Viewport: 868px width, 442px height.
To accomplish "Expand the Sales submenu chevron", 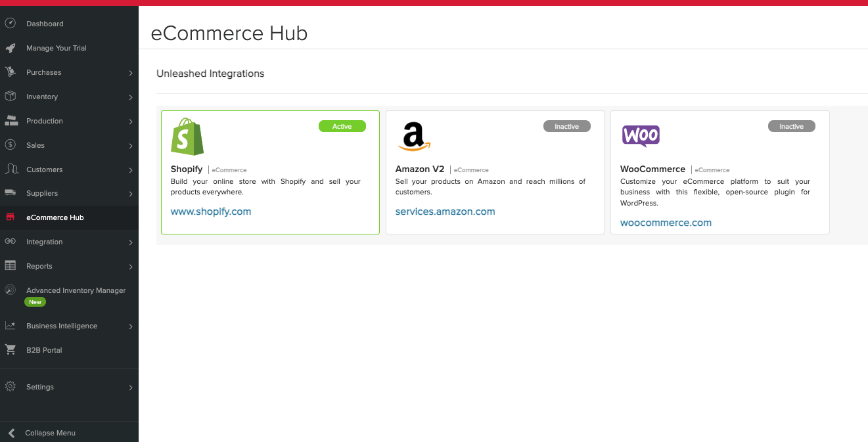I will pyautogui.click(x=131, y=146).
